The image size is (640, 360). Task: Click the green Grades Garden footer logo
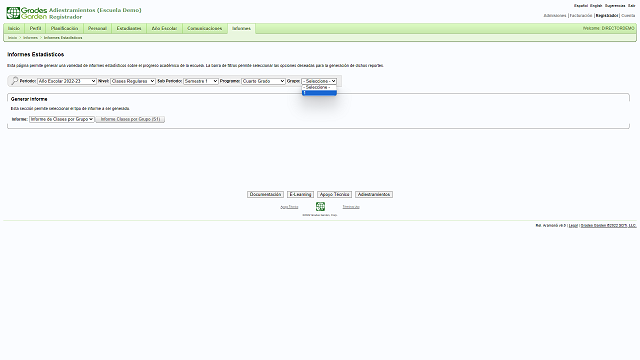(x=320, y=207)
